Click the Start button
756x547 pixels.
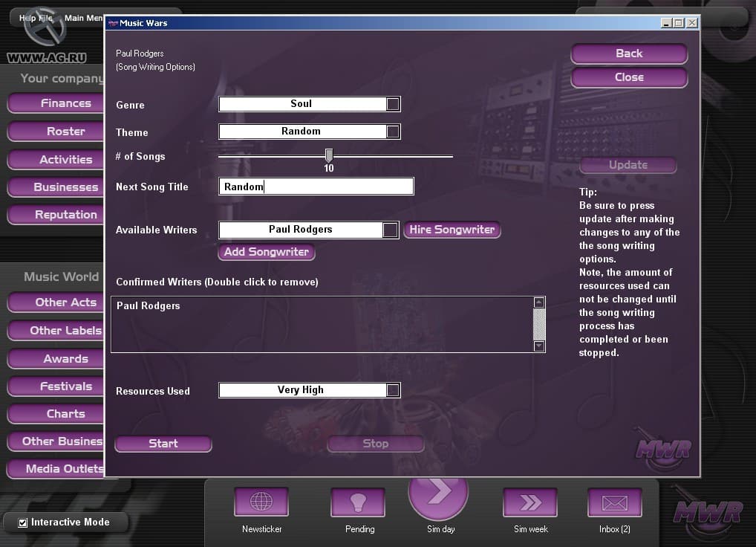pos(163,444)
